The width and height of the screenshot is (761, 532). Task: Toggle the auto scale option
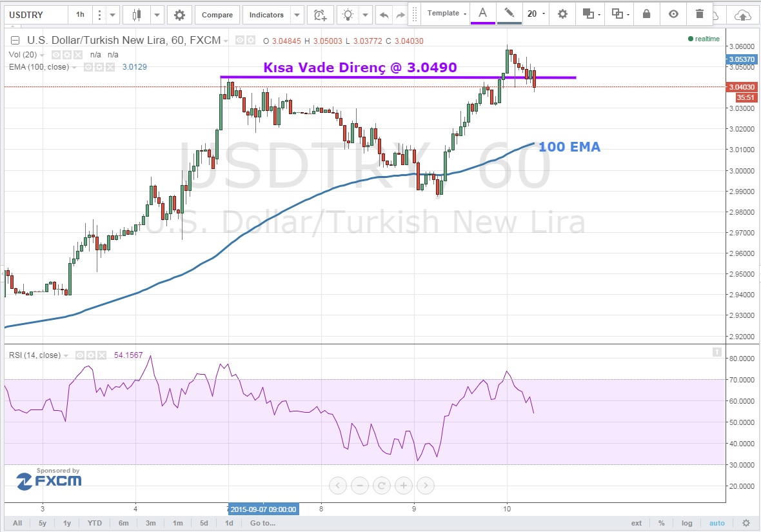[717, 523]
